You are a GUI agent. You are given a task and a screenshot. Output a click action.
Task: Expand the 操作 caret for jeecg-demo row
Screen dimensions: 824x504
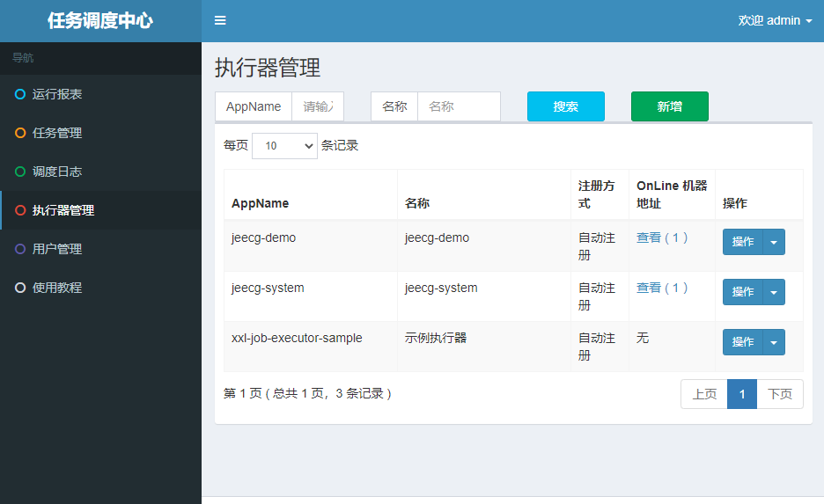[x=774, y=242]
